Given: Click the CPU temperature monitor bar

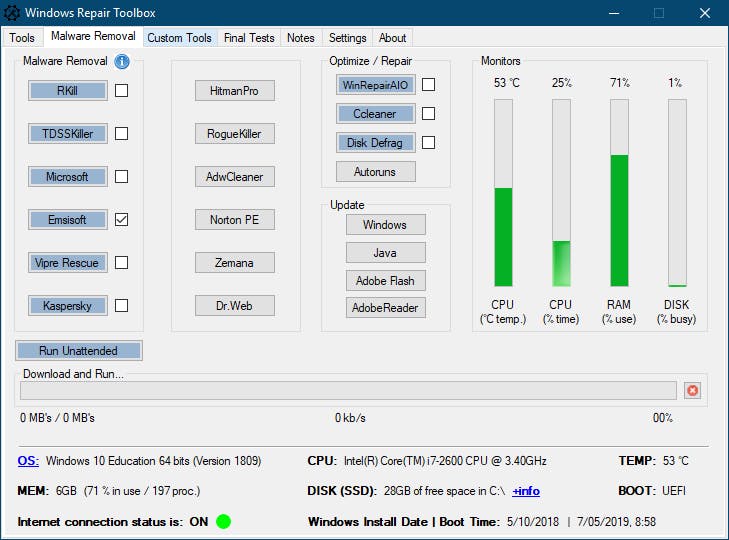Looking at the screenshot, I should 503,193.
